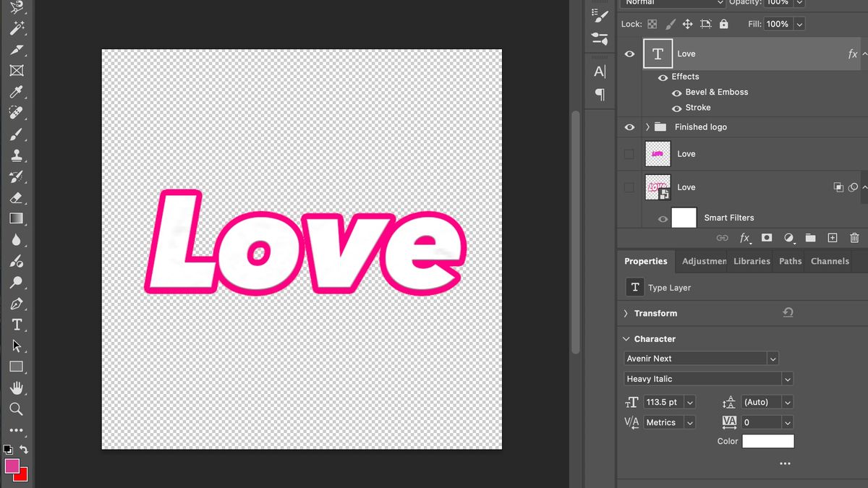Viewport: 868px width, 488px height.
Task: Delete the selected layer via trash icon
Action: 854,238
